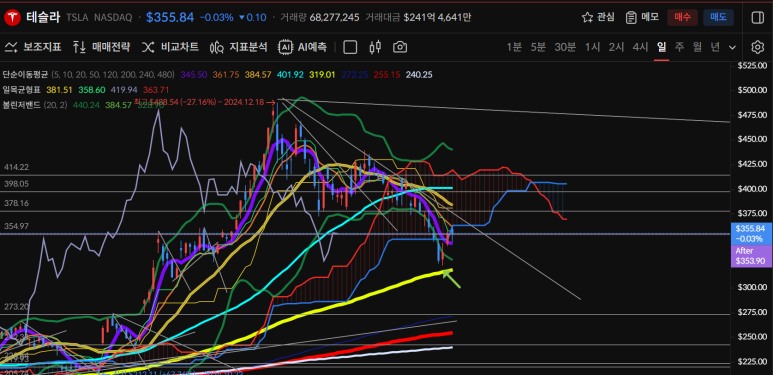Switch to 주 weekly timeframe
The width and height of the screenshot is (773, 375).
pyautogui.click(x=679, y=47)
